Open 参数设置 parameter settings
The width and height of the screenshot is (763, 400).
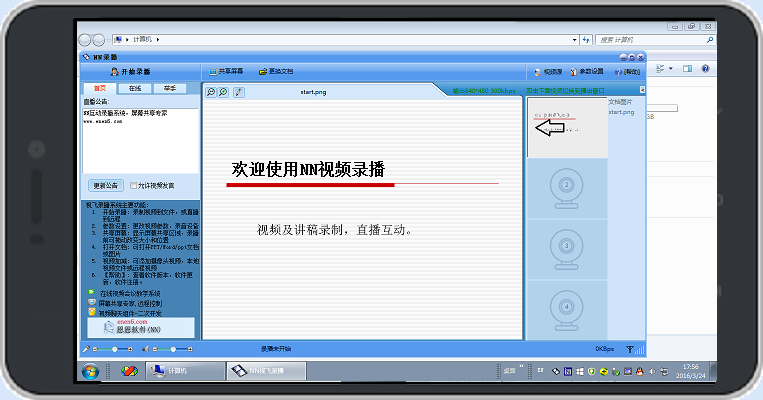coord(586,72)
